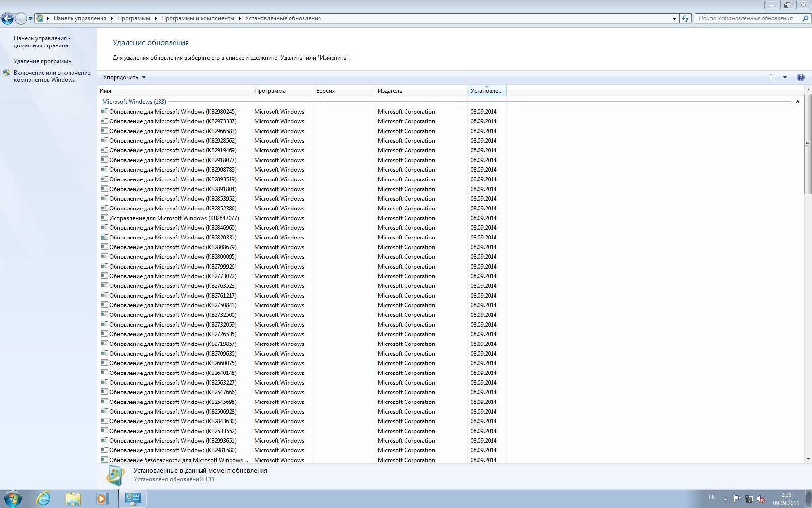
Task: Select update KB2980245 row
Action: click(302, 112)
